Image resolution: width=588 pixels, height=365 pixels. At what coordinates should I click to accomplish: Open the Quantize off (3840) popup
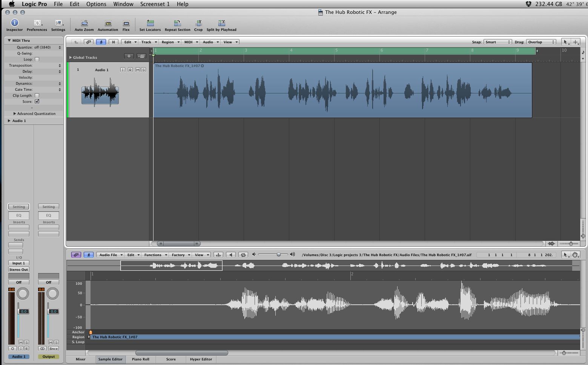coord(48,47)
